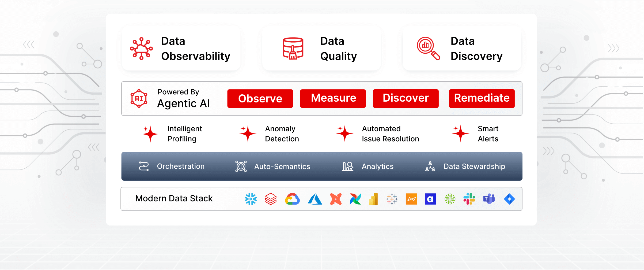Viewport: 644px width, 270px height.
Task: Click the Agentic AI hexagon icon
Action: [x=139, y=98]
